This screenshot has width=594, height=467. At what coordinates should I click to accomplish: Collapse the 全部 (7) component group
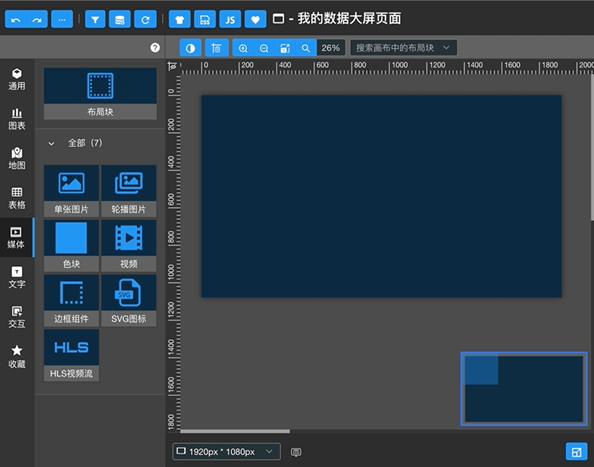click(51, 144)
